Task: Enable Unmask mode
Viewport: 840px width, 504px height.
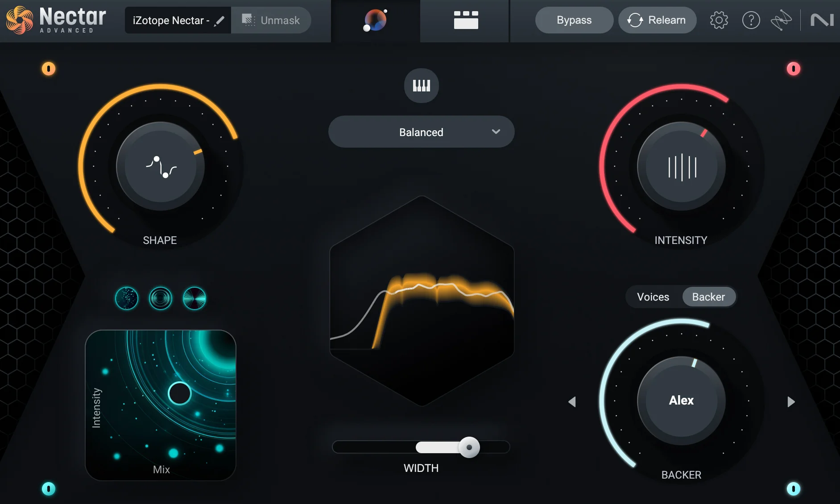Action: (x=271, y=20)
